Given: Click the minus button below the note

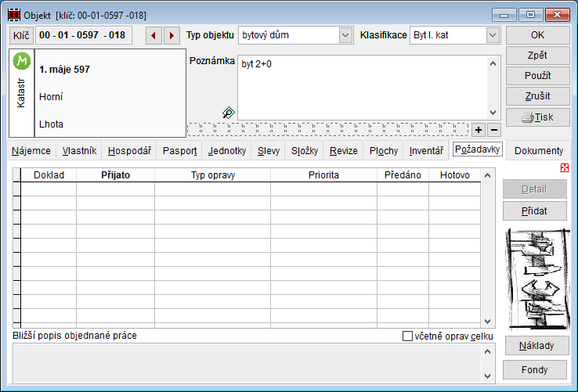Looking at the screenshot, I should click(x=493, y=129).
